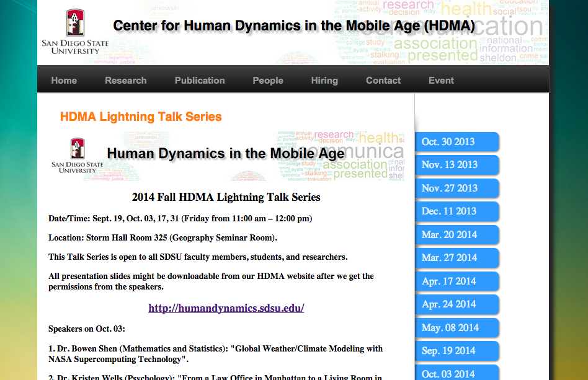Open the Mar. 20 2014 talk
Viewport: 588px width, 380px height.
click(457, 234)
